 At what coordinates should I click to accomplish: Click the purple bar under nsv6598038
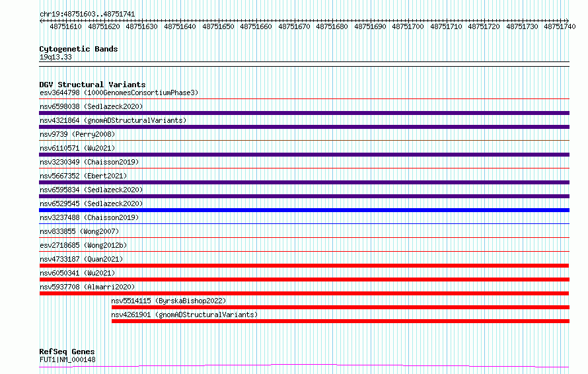[304, 113]
